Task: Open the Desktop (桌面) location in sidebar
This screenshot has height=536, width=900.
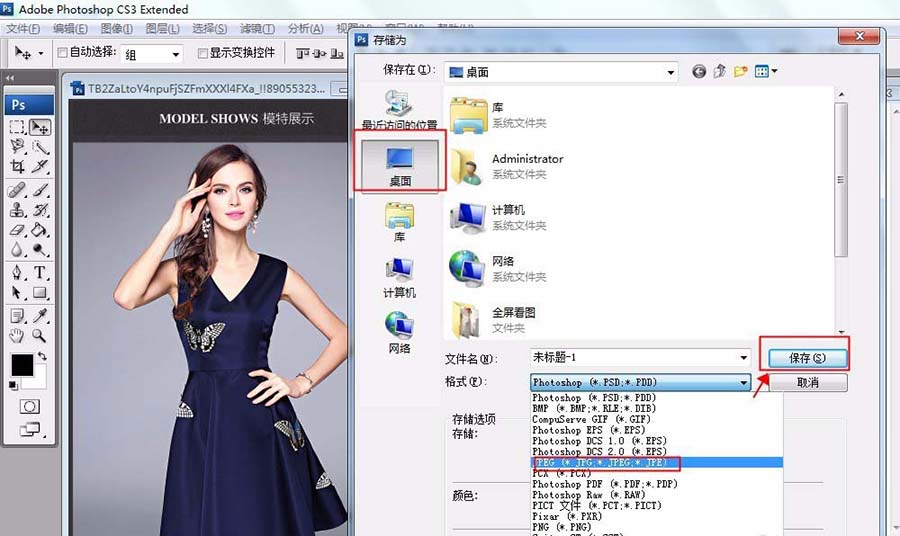Action: [400, 162]
